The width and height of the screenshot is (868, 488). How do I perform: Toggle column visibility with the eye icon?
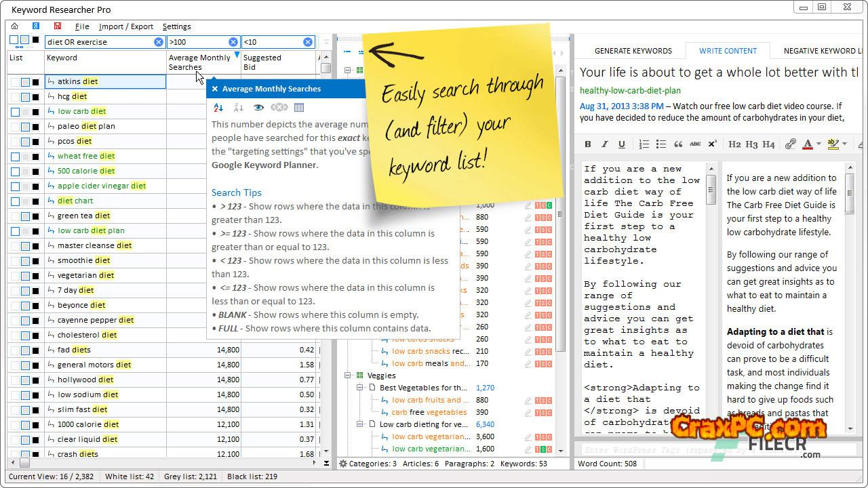(258, 108)
